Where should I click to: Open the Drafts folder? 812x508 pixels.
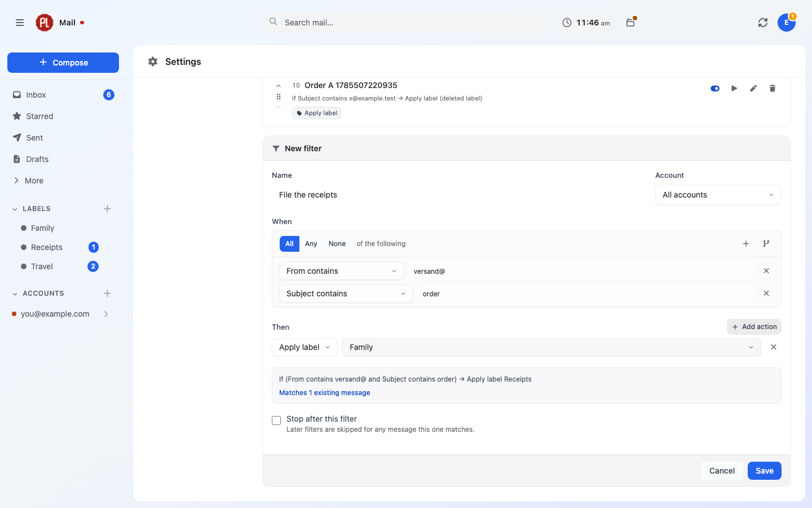click(x=63, y=159)
